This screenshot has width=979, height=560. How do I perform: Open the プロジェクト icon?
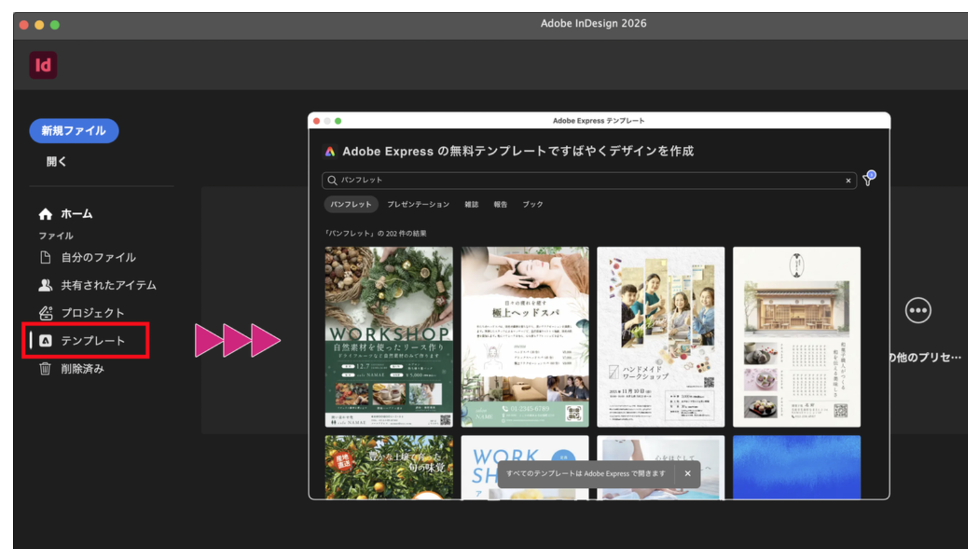(45, 313)
